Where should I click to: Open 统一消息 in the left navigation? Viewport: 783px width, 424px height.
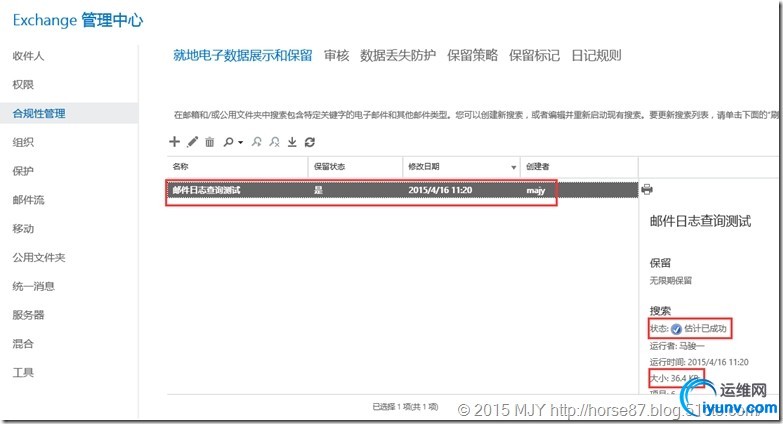(33, 286)
